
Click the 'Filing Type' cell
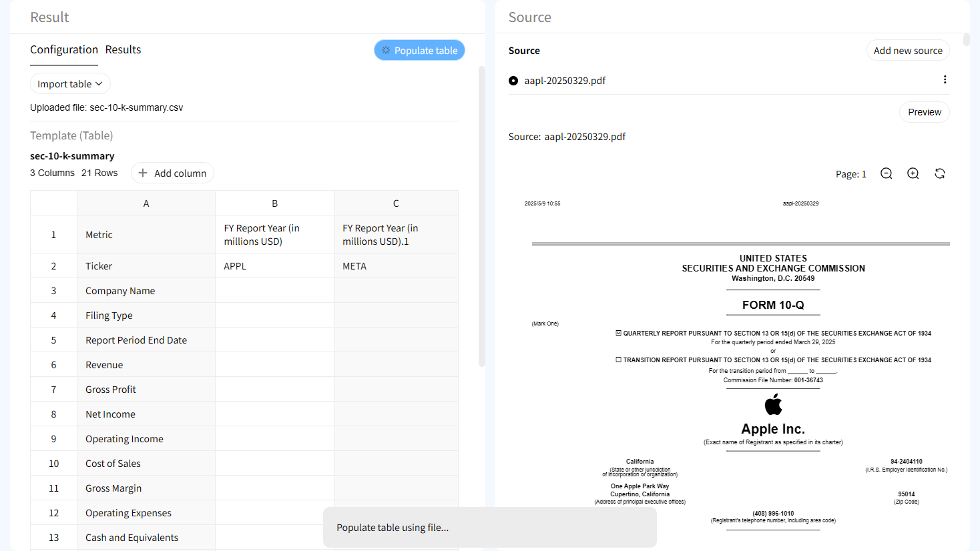pos(146,316)
